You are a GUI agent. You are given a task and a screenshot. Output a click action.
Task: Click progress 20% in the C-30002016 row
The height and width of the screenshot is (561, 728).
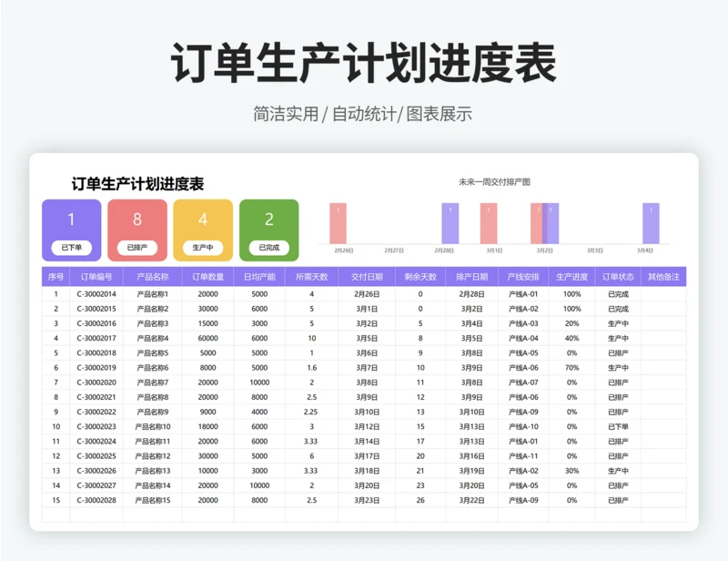coord(572,323)
